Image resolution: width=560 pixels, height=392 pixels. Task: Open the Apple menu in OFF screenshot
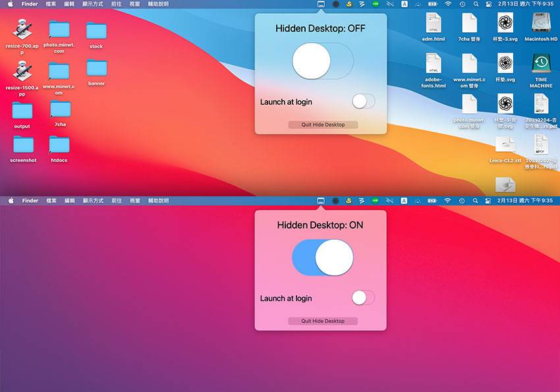click(x=11, y=5)
